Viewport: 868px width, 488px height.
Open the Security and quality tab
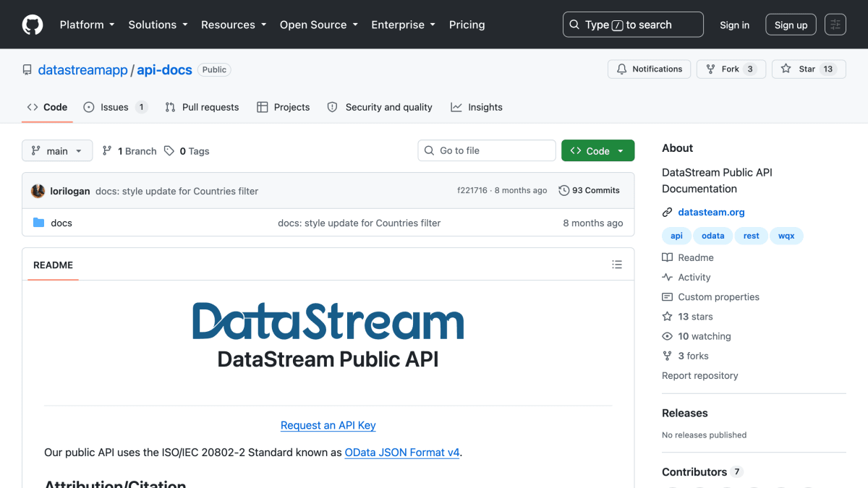click(x=380, y=107)
